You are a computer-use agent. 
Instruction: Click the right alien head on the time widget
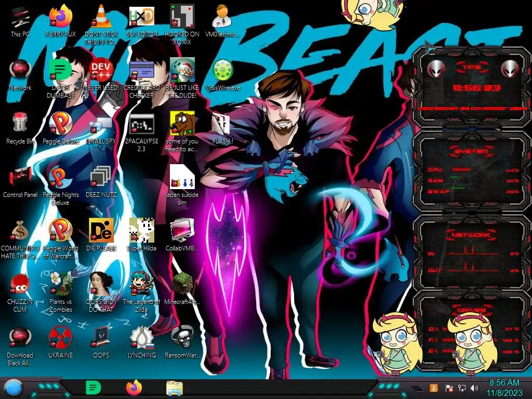(510, 69)
